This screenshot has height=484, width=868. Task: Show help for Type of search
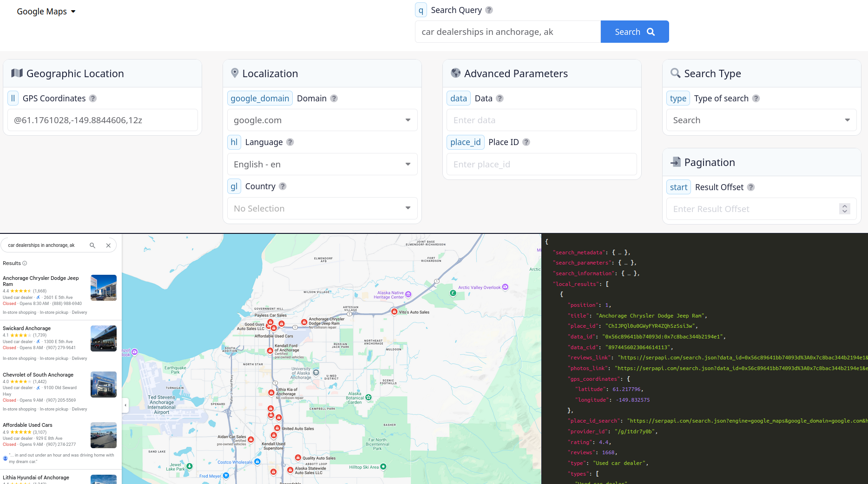tap(756, 99)
